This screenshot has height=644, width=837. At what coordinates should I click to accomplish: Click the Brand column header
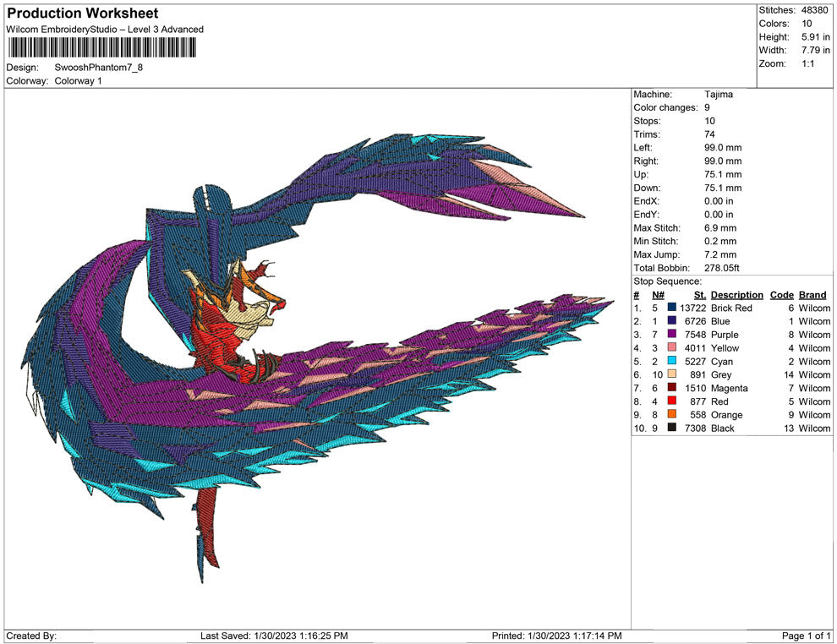[812, 294]
